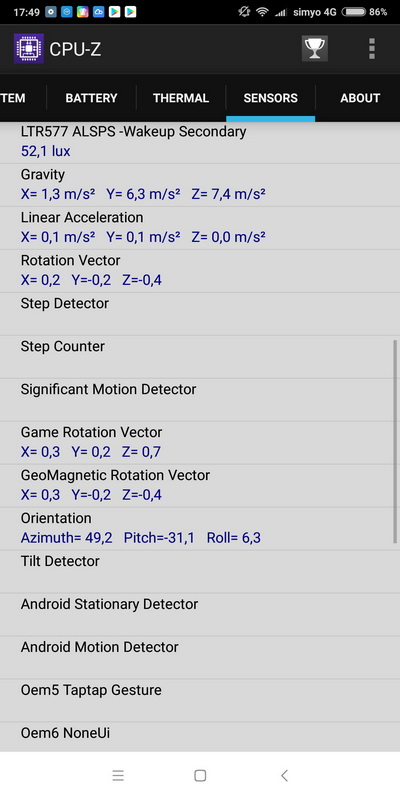Tap the Android back navigation arrow

(x=284, y=776)
